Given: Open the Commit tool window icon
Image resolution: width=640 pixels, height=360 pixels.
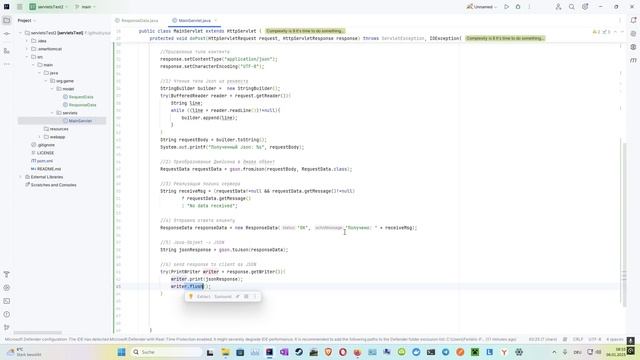Looking at the screenshot, I should coord(7,33).
